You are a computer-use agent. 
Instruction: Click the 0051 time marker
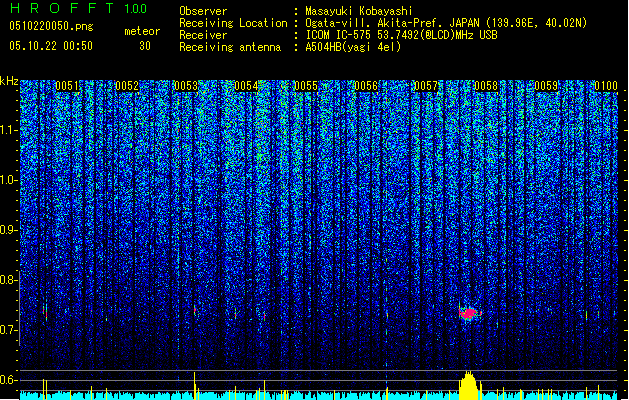(67, 86)
